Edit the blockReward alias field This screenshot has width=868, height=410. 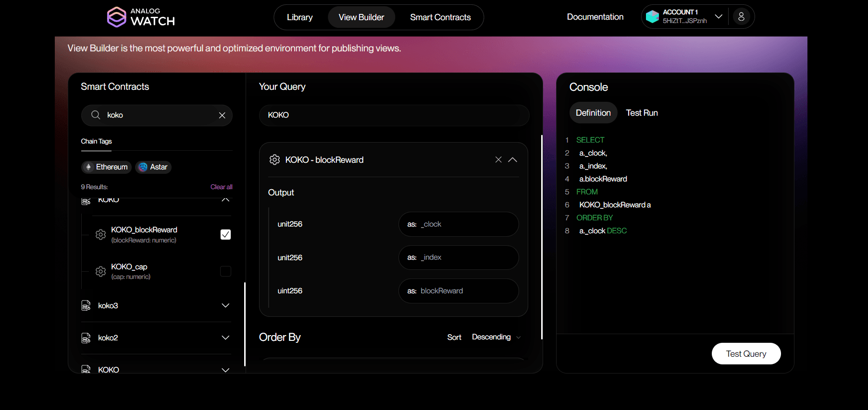(459, 291)
